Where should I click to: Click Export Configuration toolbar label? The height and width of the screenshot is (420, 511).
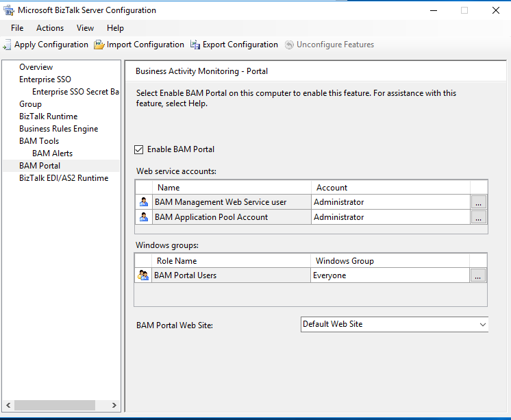[x=240, y=45]
